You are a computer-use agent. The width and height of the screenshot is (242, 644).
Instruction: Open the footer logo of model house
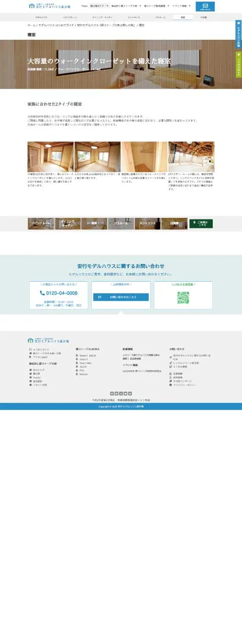48,341
